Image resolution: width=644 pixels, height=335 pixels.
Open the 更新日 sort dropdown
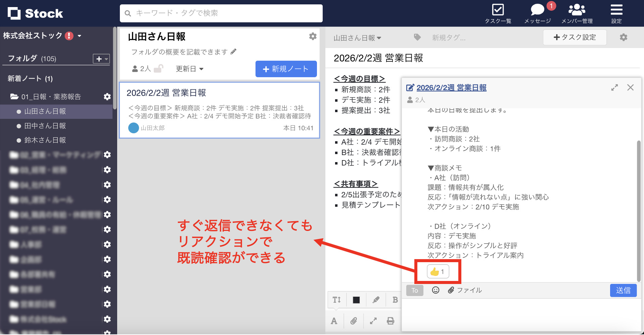click(189, 69)
